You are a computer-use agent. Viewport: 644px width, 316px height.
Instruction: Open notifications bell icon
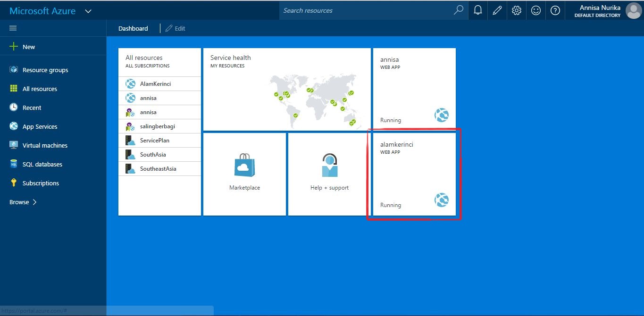point(478,10)
